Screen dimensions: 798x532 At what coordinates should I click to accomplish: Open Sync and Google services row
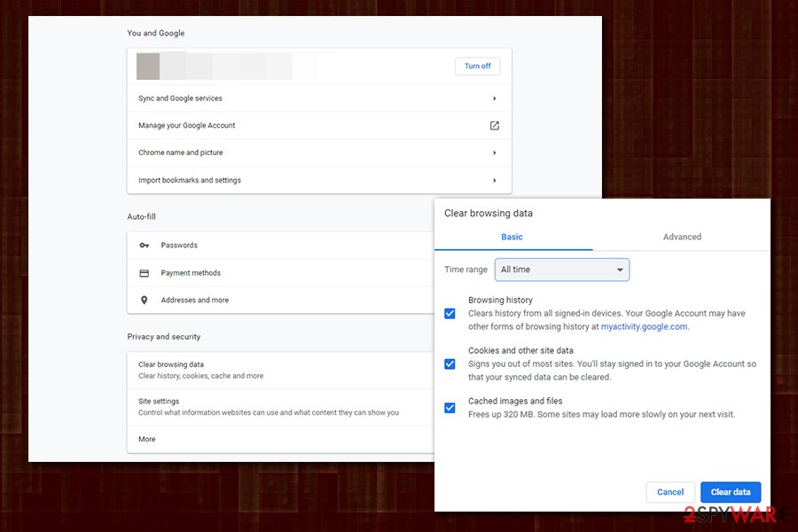[x=319, y=98]
